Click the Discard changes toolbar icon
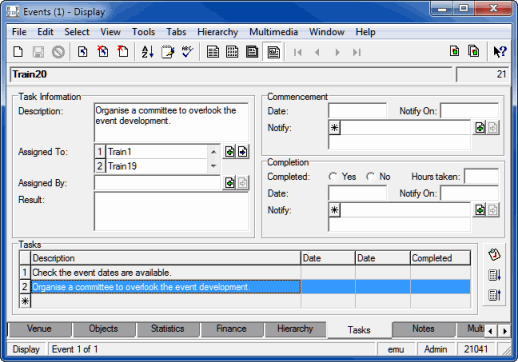518x362 pixels. (x=58, y=52)
